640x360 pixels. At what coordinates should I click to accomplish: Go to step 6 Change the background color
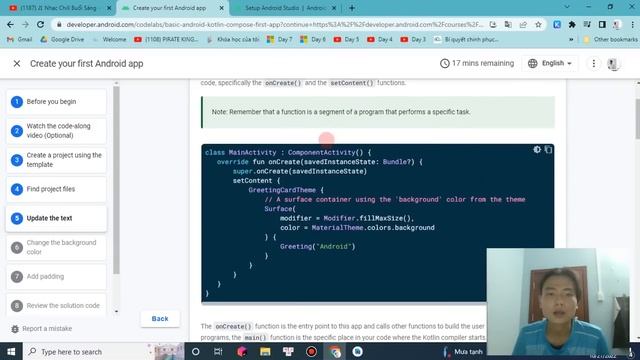(x=56, y=247)
